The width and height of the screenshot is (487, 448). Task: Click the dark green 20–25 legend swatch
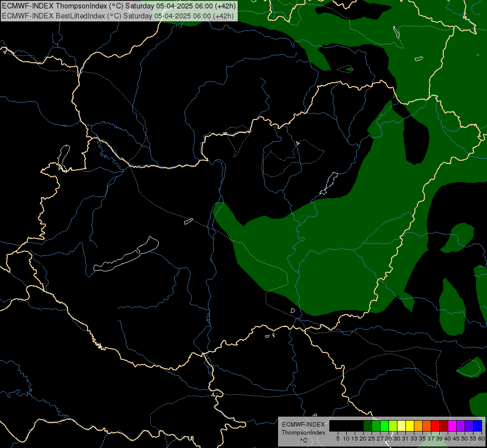(x=368, y=426)
